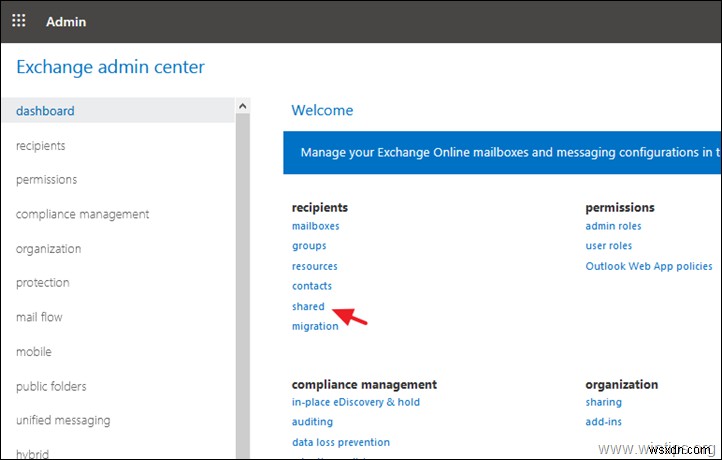Open admin roles under permissions

click(613, 226)
